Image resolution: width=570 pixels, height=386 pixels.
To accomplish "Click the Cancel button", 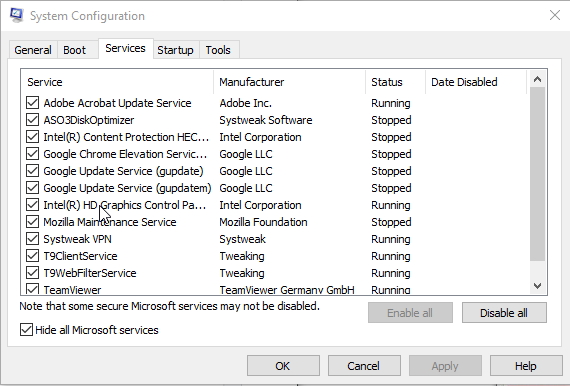I will (364, 366).
